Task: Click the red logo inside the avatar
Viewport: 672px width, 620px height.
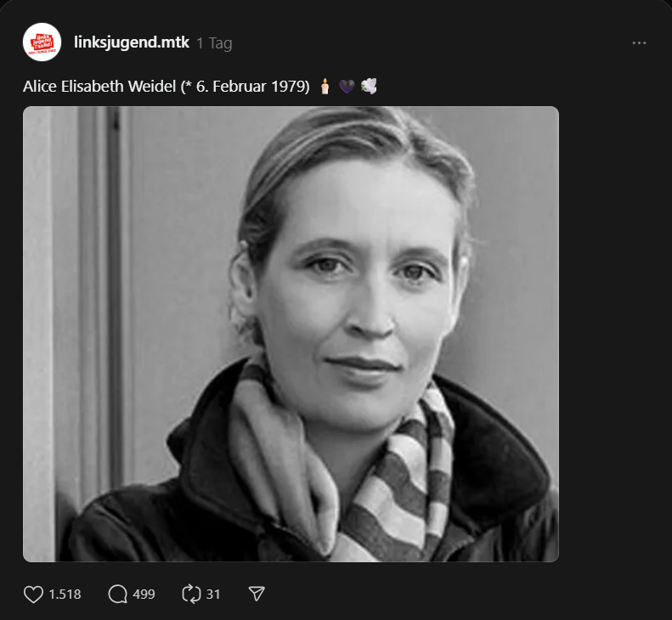Action: click(42, 43)
